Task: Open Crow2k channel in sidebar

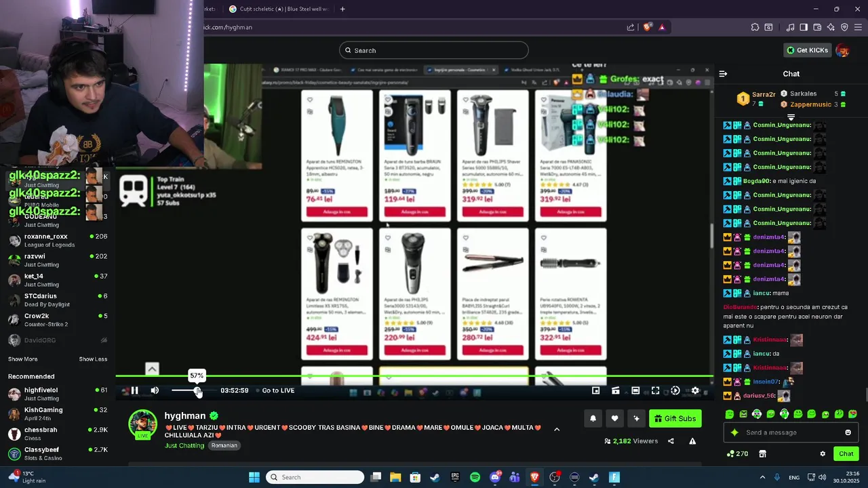Action: coord(58,320)
